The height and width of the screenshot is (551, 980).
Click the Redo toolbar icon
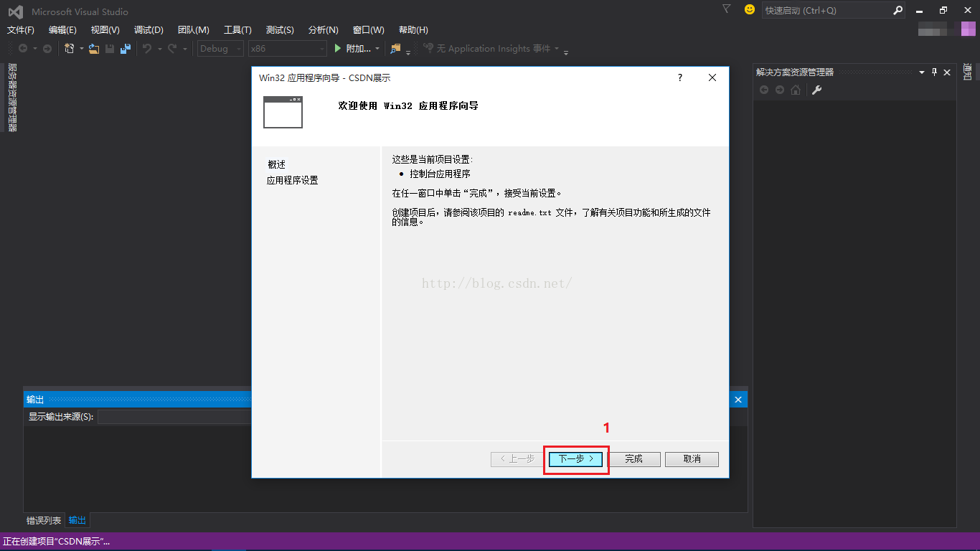click(172, 49)
